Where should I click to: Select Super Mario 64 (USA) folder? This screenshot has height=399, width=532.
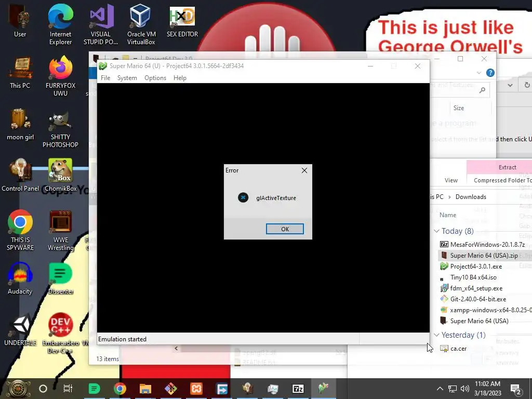pos(474,321)
